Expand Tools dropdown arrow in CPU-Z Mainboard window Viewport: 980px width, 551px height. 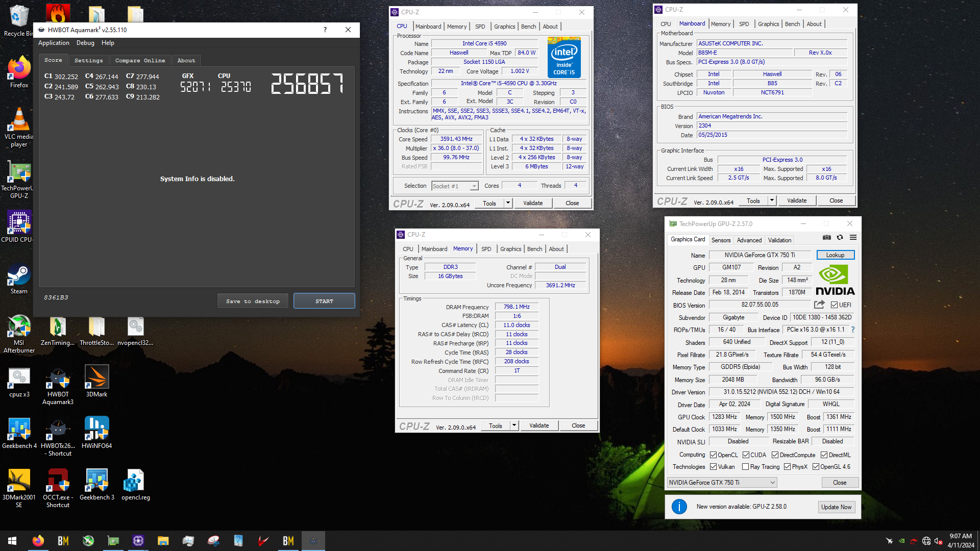coord(772,201)
